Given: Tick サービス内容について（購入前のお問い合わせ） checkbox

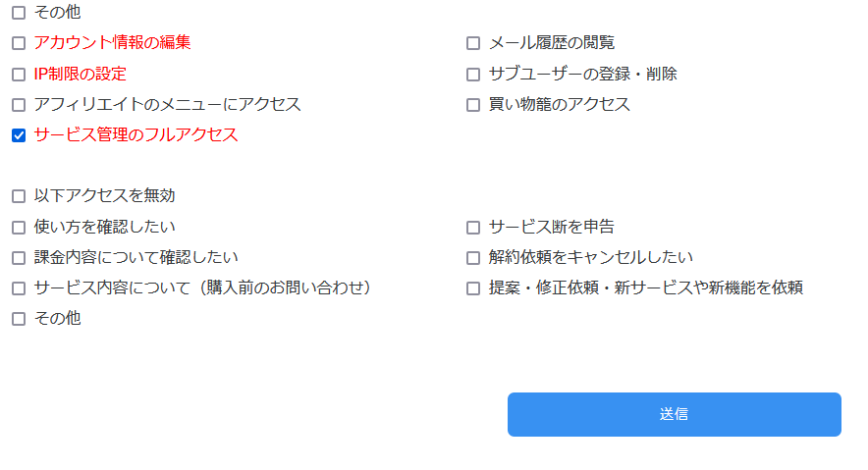Looking at the screenshot, I should point(19,288).
